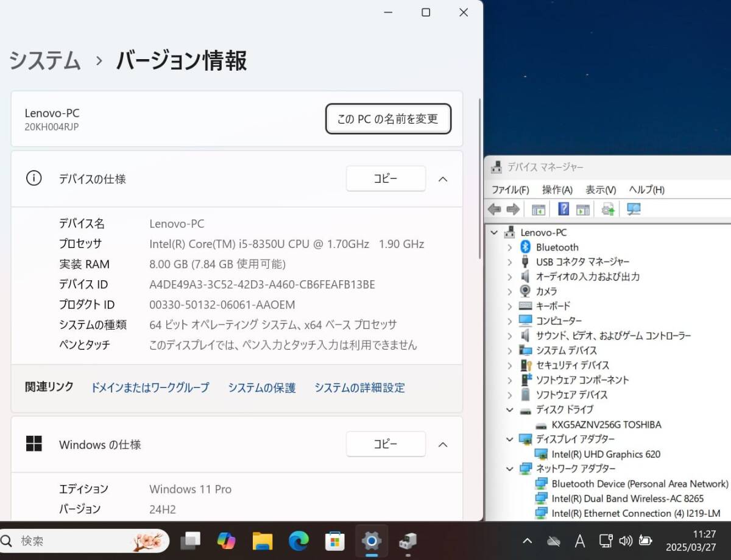Launch Microsoft Edge from the taskbar
The image size is (731, 560).
(x=298, y=541)
